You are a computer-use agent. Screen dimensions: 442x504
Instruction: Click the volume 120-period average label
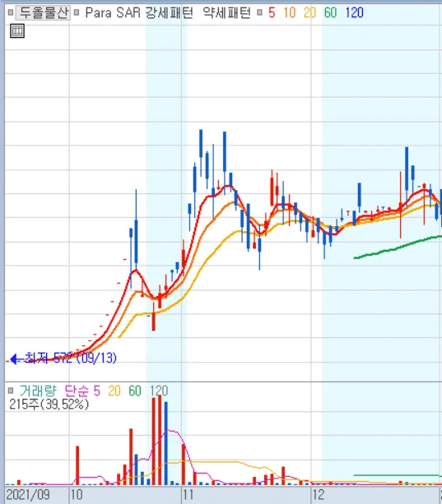point(159,391)
